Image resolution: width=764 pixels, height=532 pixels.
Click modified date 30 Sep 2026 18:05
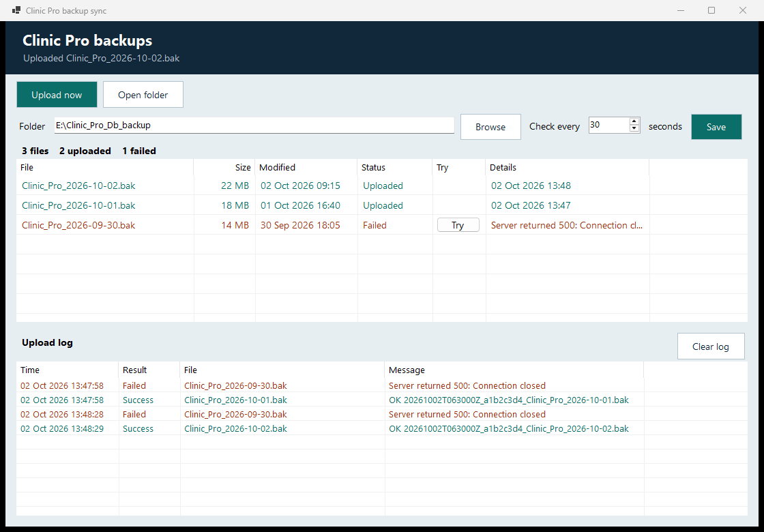(301, 225)
